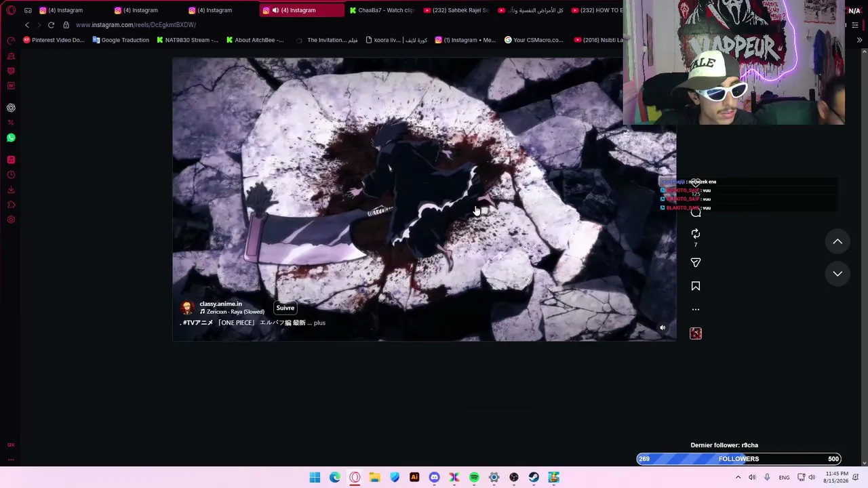Open WhatsApp in the Opera sidebar
The height and width of the screenshot is (488, 868).
point(11,138)
